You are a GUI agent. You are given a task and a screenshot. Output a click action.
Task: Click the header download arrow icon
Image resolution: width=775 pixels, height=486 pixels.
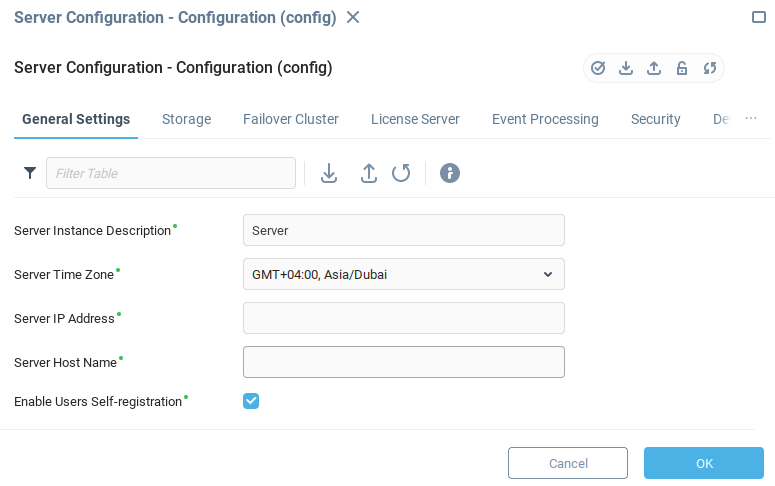(626, 68)
